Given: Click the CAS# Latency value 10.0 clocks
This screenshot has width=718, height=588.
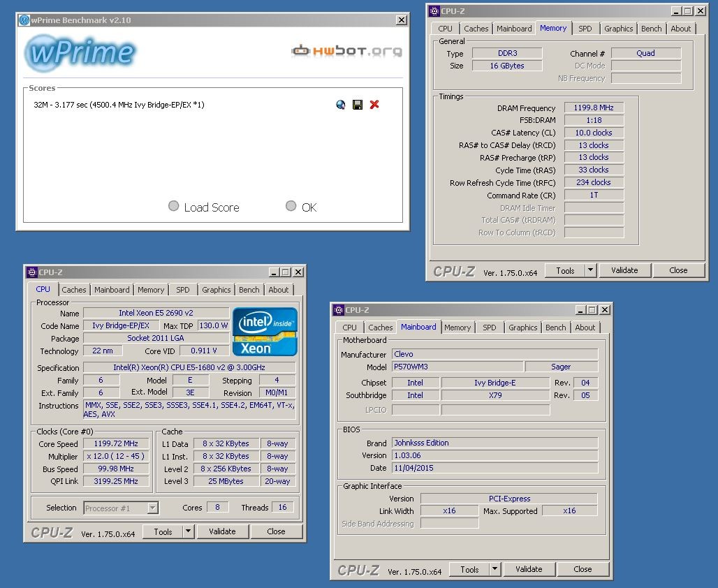Looking at the screenshot, I should click(594, 133).
